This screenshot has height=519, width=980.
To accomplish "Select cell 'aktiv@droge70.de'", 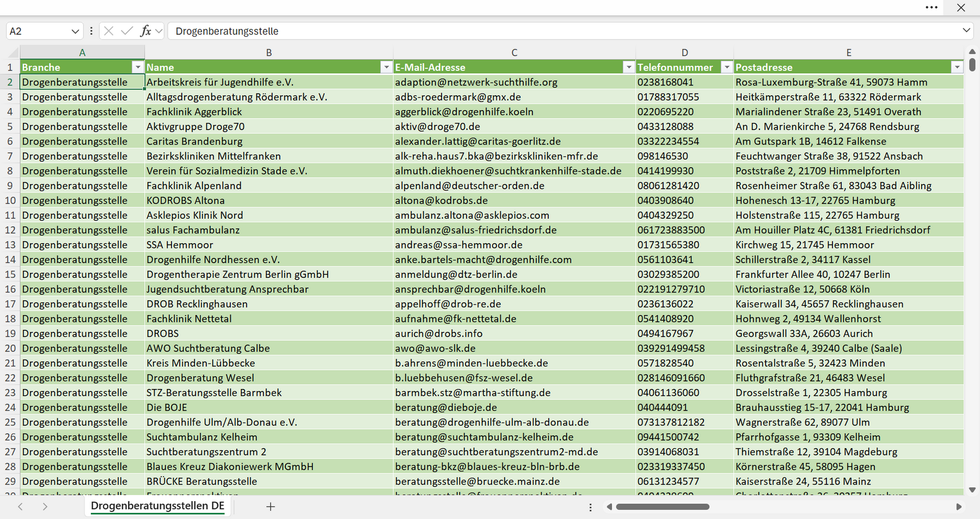I will 514,126.
